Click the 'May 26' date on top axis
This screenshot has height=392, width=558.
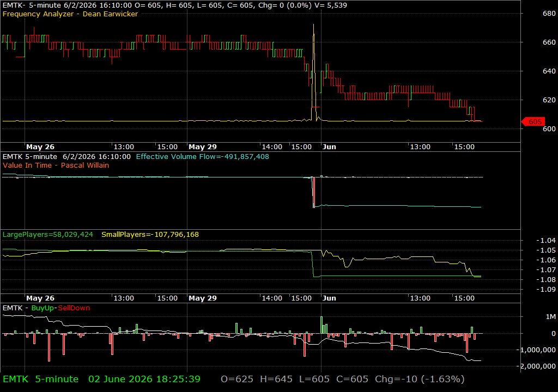(x=40, y=146)
